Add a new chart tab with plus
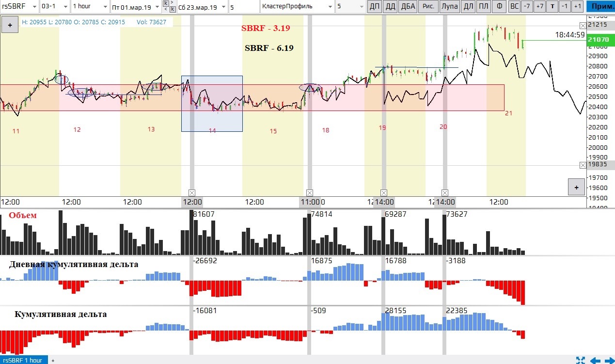Screen dimensions: 615x364 (x=53, y=360)
